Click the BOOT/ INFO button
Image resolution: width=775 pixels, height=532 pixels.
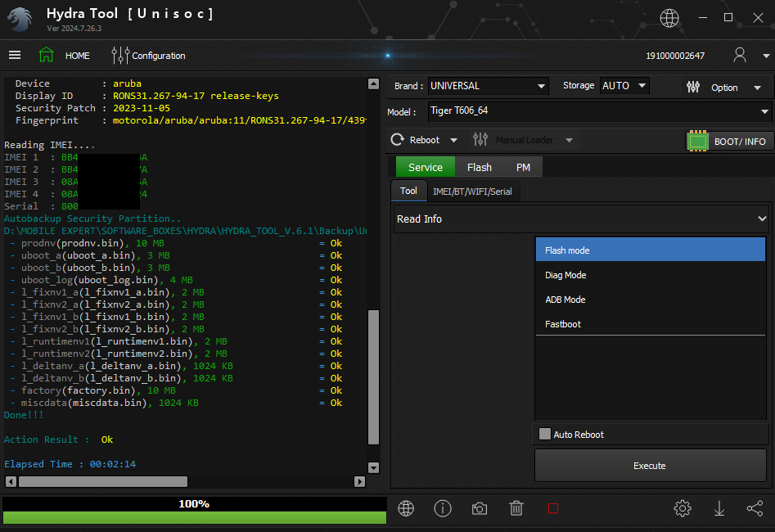pyautogui.click(x=728, y=141)
